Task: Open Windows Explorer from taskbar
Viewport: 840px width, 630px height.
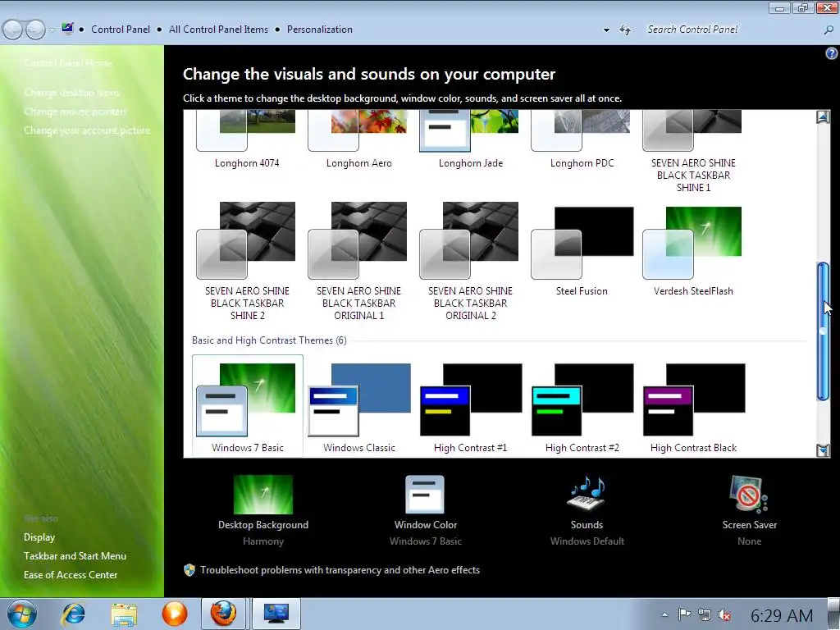Action: [x=124, y=614]
